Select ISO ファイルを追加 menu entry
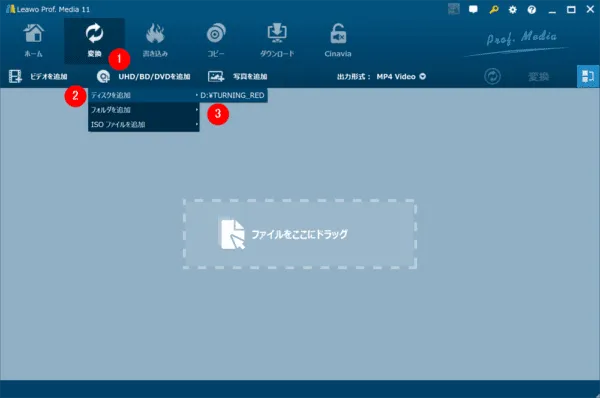 click(x=143, y=124)
